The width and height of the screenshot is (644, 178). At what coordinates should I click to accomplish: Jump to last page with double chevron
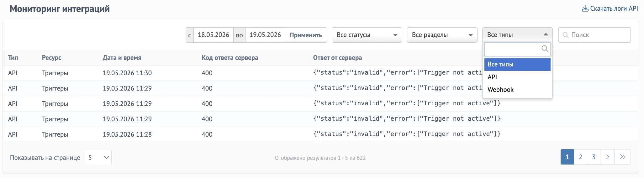(x=622, y=157)
